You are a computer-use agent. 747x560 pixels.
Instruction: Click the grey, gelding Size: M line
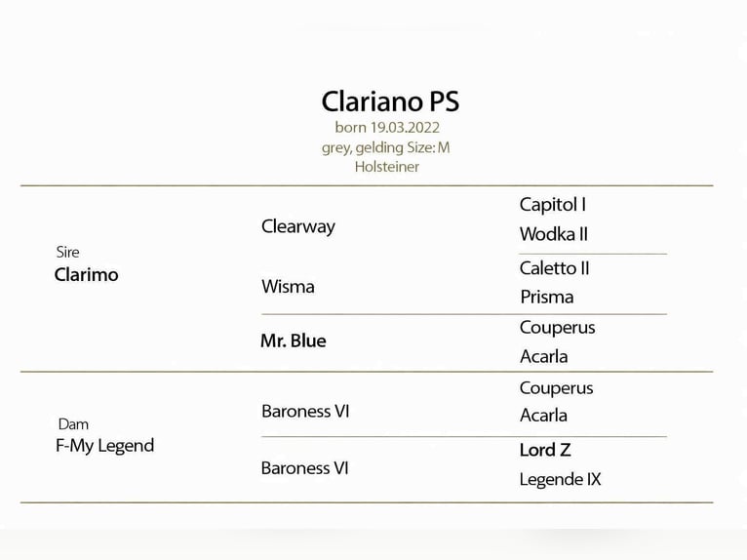[386, 147]
